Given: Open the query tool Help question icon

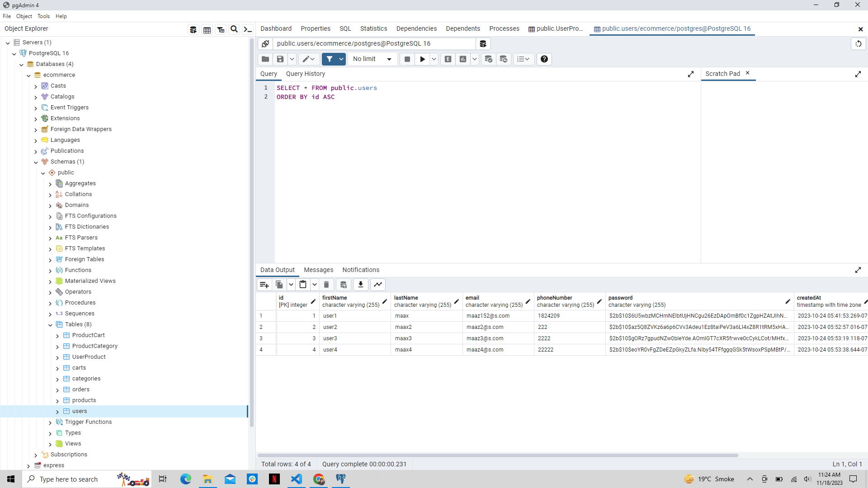Looking at the screenshot, I should pos(544,59).
